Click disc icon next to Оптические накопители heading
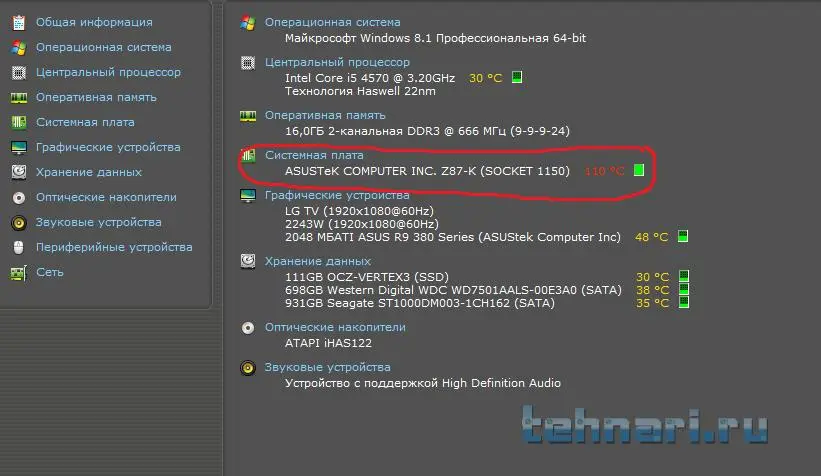This screenshot has width=821, height=476. coord(248,328)
